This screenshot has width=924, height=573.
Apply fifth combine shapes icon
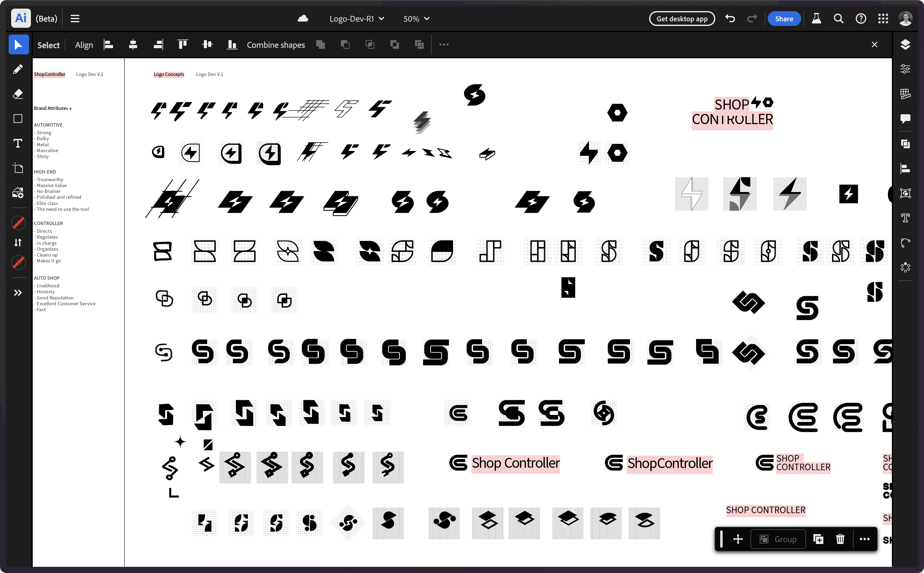pyautogui.click(x=419, y=45)
